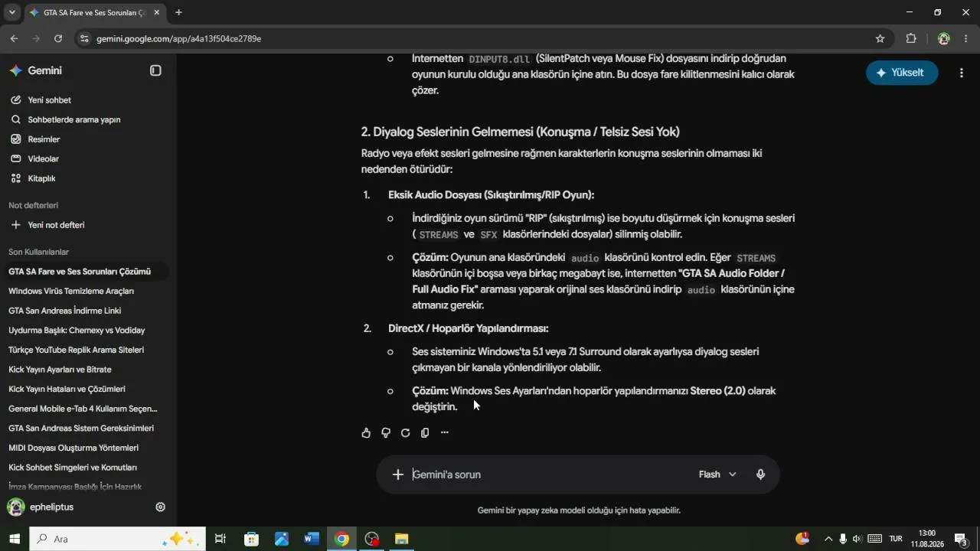Click the inline code DINPUT8.dll
Image resolution: width=980 pixels, height=551 pixels.
499,59
